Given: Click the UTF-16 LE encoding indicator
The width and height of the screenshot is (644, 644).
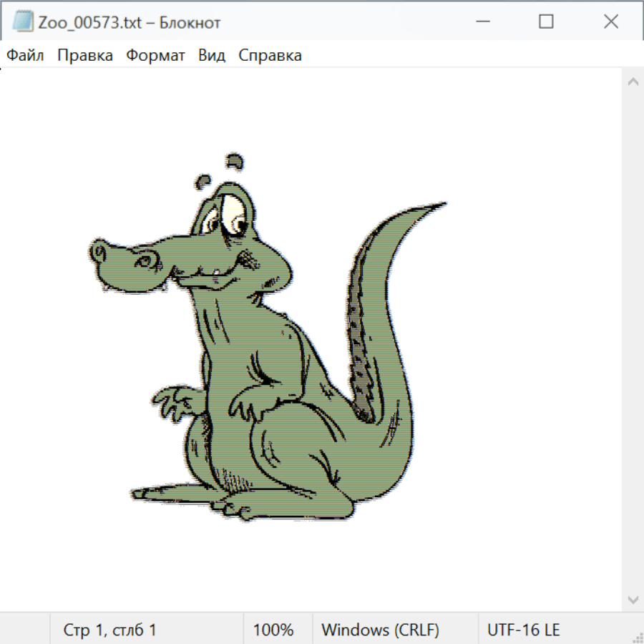Looking at the screenshot, I should click(523, 630).
